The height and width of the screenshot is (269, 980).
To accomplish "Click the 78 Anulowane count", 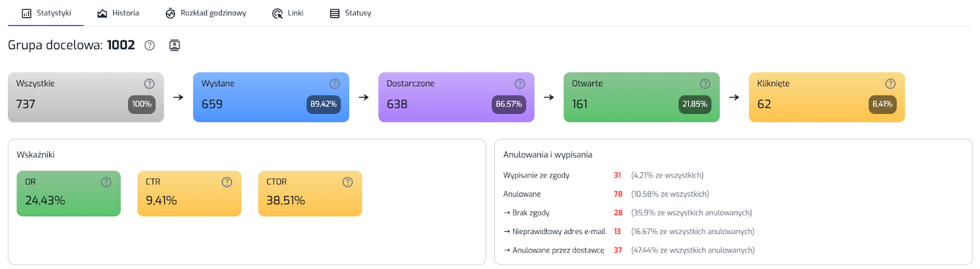I will 618,194.
